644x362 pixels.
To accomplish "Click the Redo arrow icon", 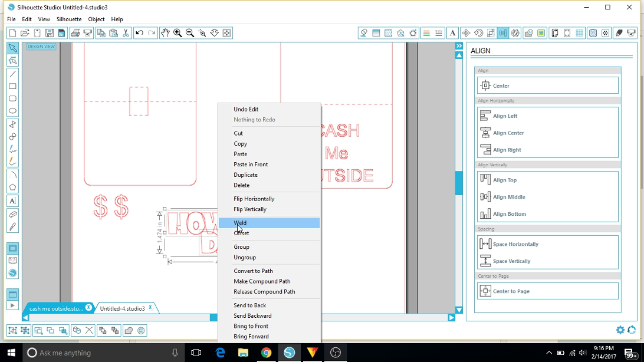I will coord(152,33).
